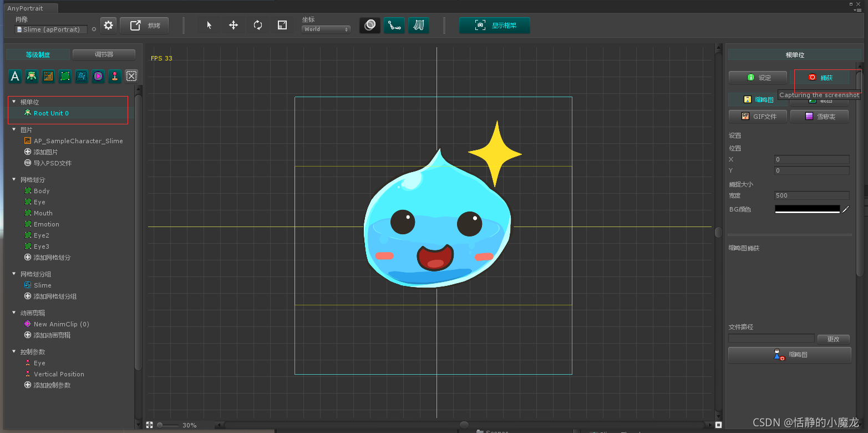Open the portrait settings gear
This screenshot has width=868, height=433.
(109, 26)
